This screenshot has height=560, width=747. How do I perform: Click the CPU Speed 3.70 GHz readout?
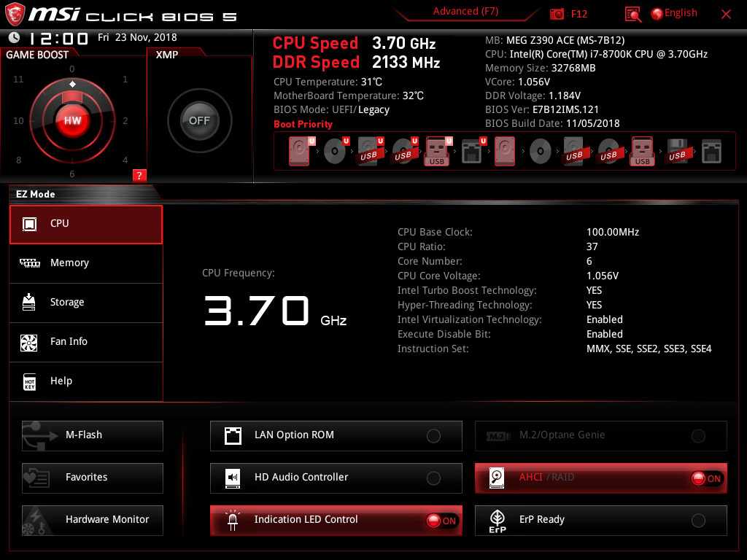tap(354, 43)
